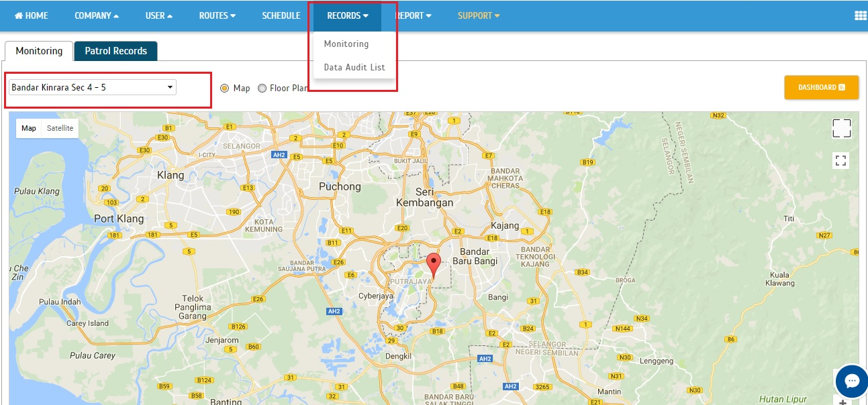Viewport: 868px width, 405px height.
Task: Go to the HOME page
Action: tap(31, 15)
